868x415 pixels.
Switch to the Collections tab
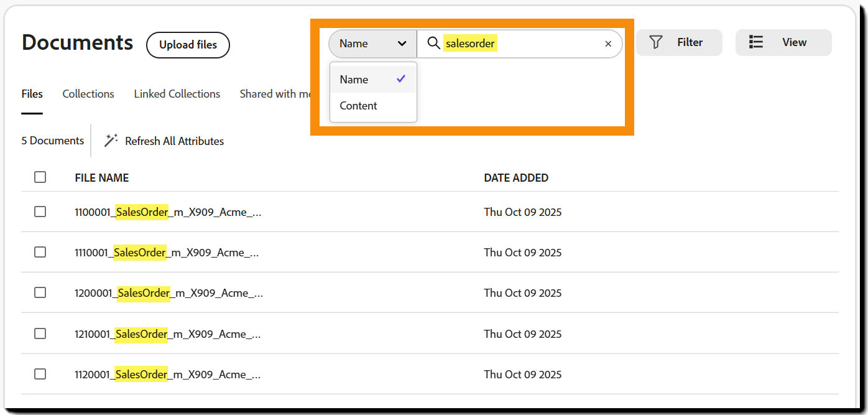pos(88,93)
